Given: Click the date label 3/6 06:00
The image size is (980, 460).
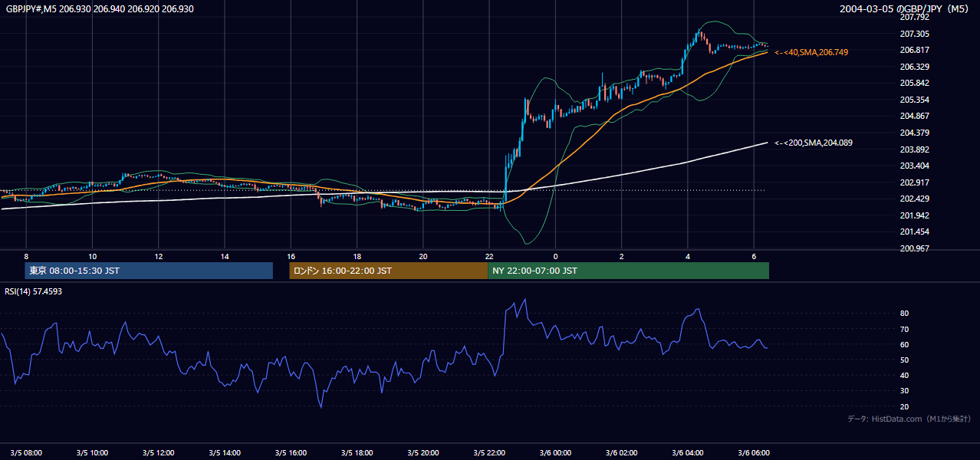Looking at the screenshot, I should click(x=754, y=452).
